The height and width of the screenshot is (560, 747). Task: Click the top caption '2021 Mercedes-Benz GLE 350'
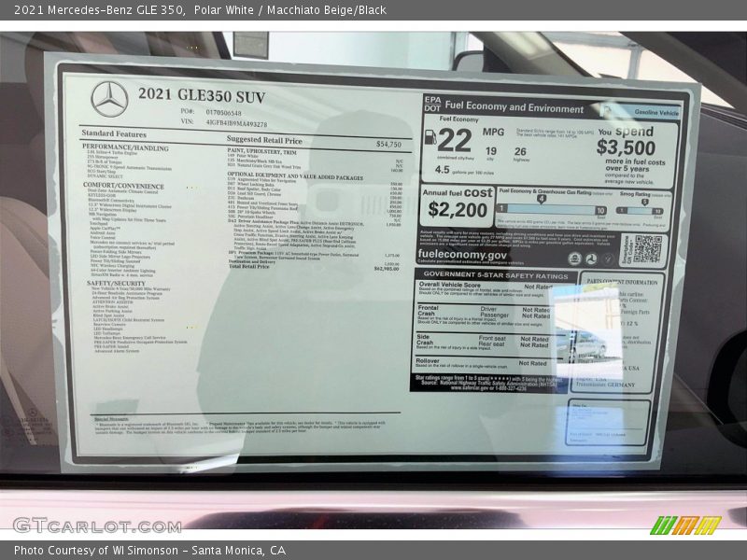click(x=99, y=10)
